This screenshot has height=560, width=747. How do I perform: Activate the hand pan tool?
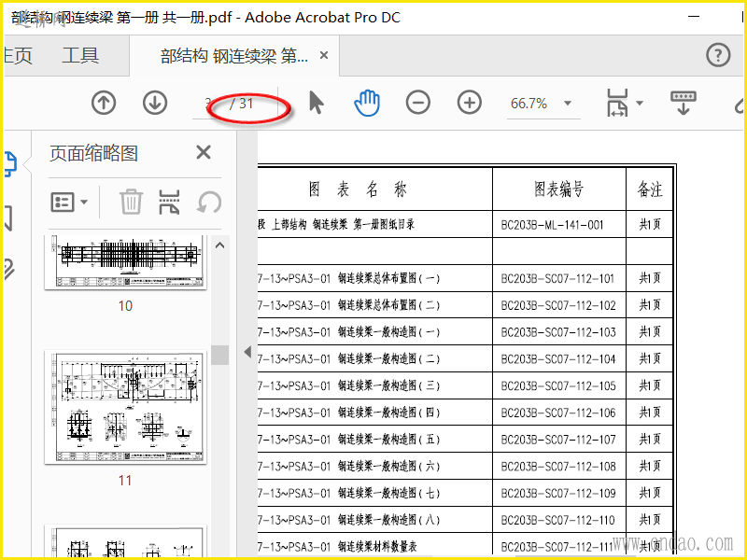click(367, 104)
